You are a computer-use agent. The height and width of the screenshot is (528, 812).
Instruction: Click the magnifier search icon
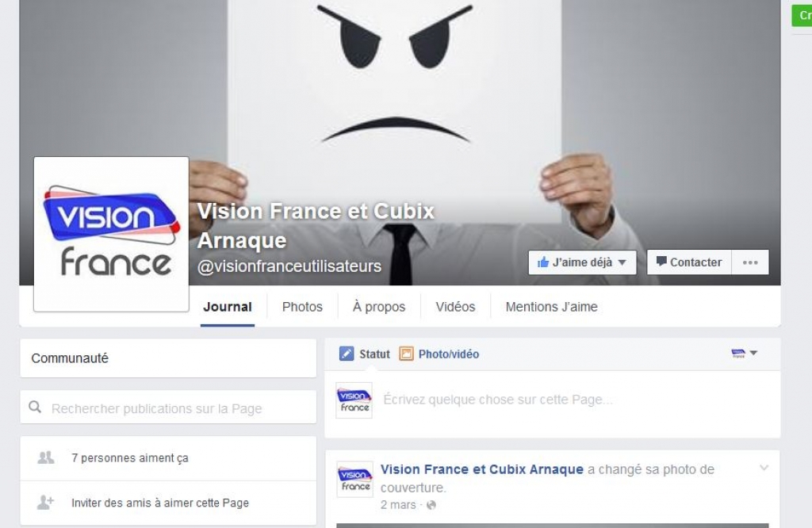[x=35, y=407]
